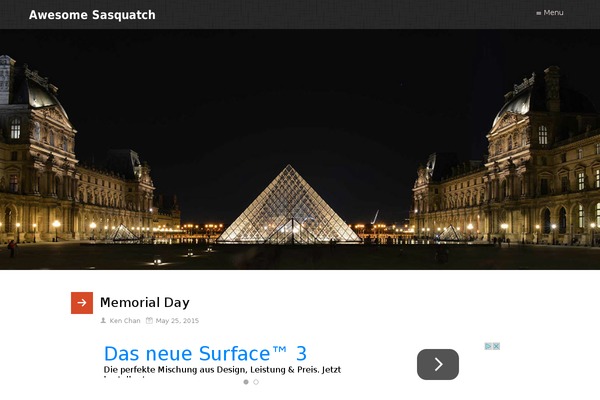
Task: Click the calendar icon beside the date
Action: [x=149, y=320]
